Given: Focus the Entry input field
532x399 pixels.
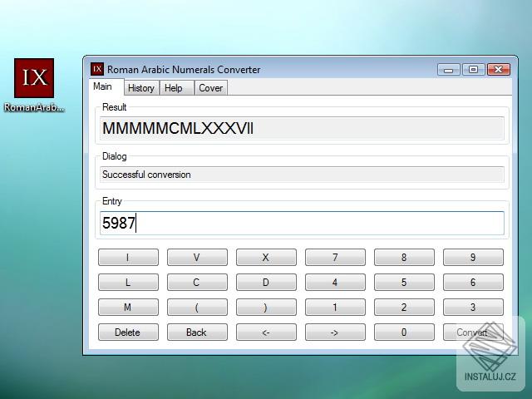Looking at the screenshot, I should (x=302, y=223).
